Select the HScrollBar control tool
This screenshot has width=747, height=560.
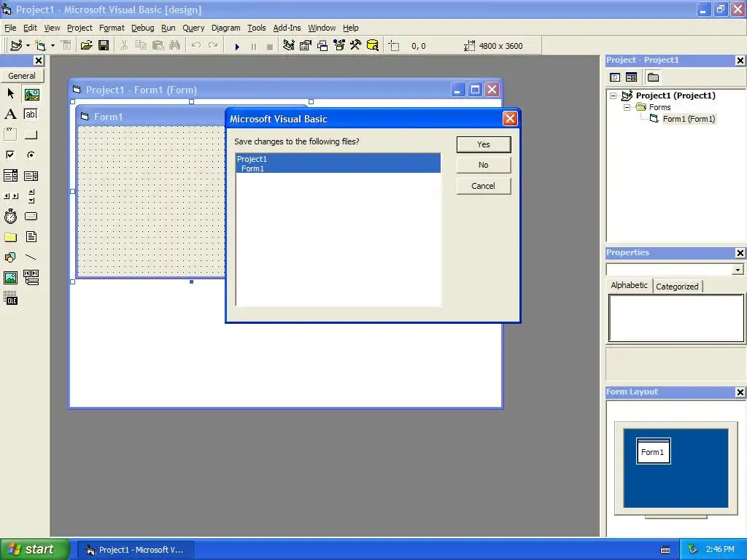(x=10, y=195)
